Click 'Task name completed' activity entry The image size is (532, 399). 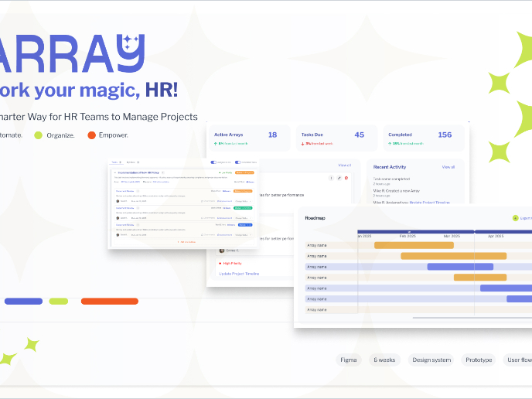tap(391, 179)
